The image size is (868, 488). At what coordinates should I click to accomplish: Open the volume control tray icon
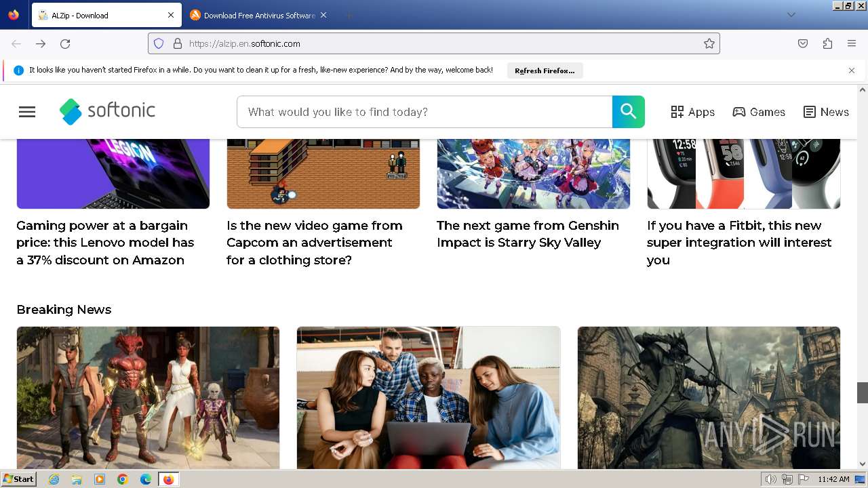(x=770, y=479)
